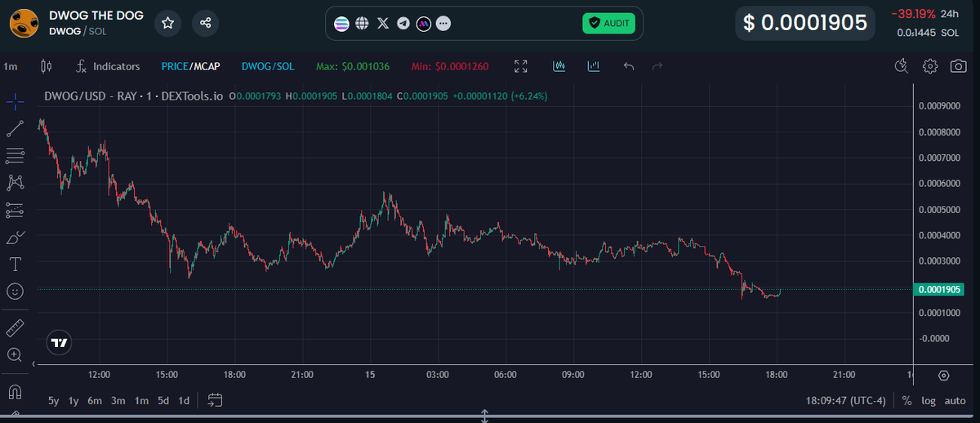Select the zoom-in tool

[x=15, y=355]
